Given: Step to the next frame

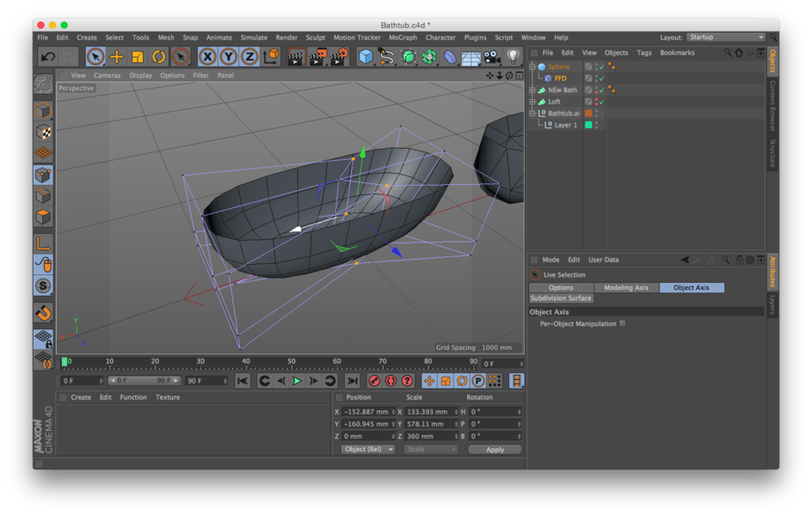Looking at the screenshot, I should click(313, 381).
